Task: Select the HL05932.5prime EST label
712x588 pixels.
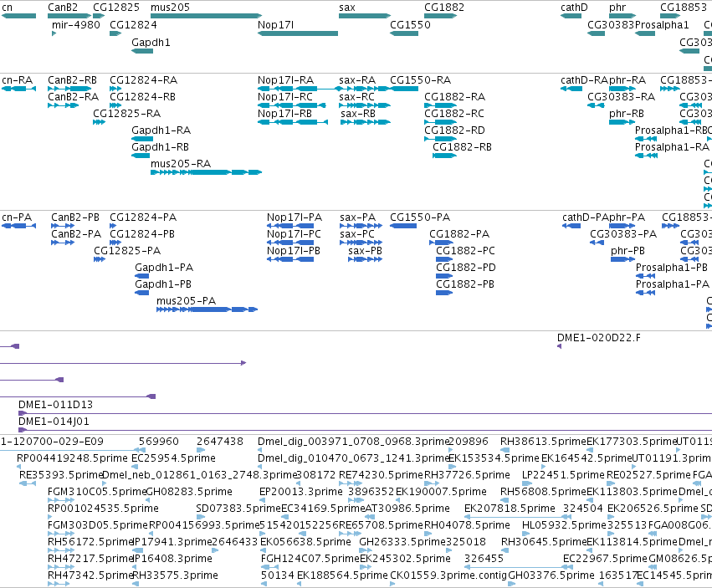Action: coord(564,525)
